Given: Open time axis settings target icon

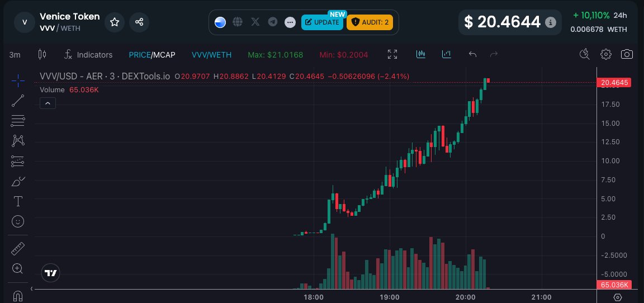Looking at the screenshot, I should point(617,297).
